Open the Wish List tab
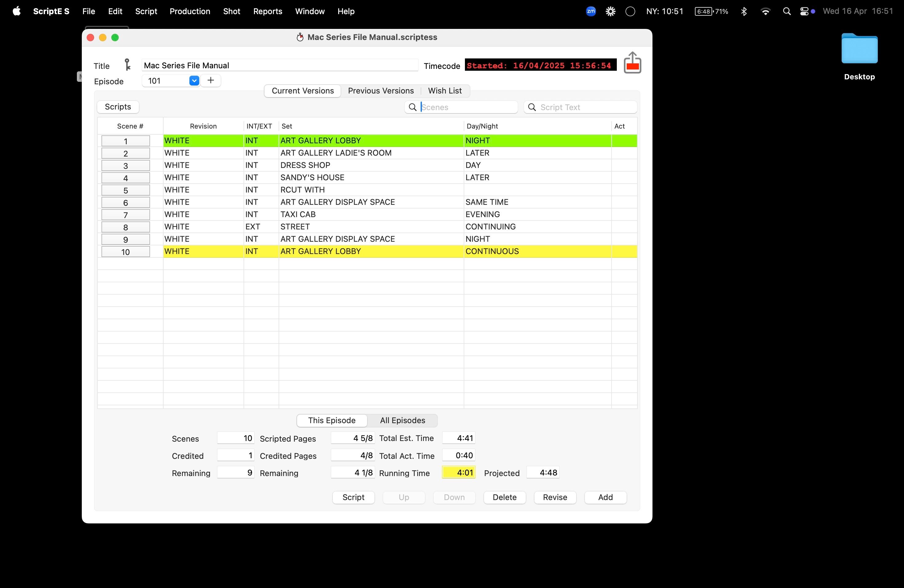The height and width of the screenshot is (588, 904). click(444, 91)
